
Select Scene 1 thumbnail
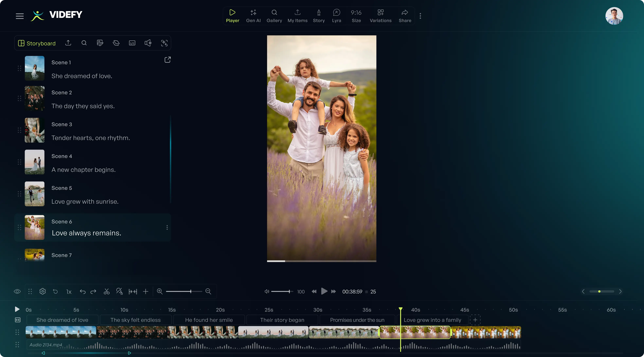click(x=35, y=68)
